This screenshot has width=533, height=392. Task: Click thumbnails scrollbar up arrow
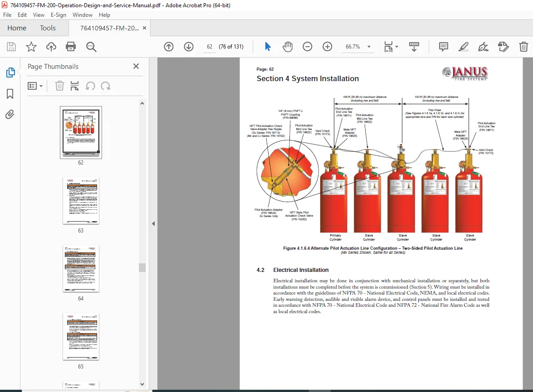pos(142,103)
